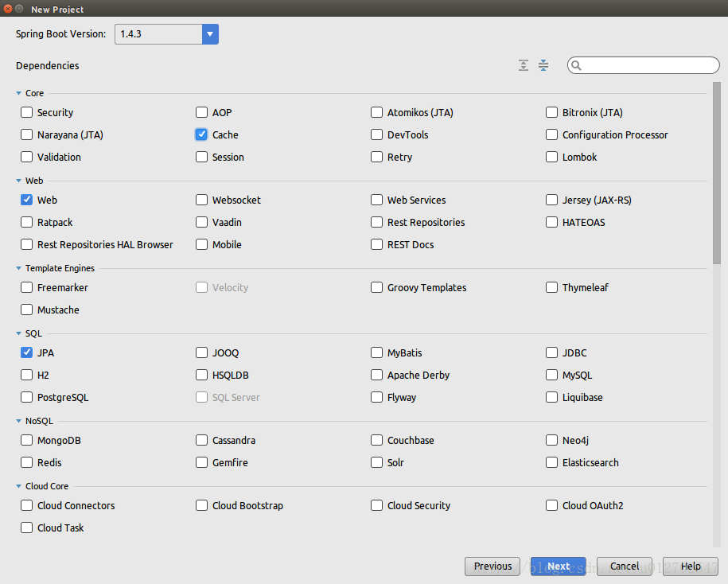
Task: Collapse the Core section
Action: tap(18, 94)
